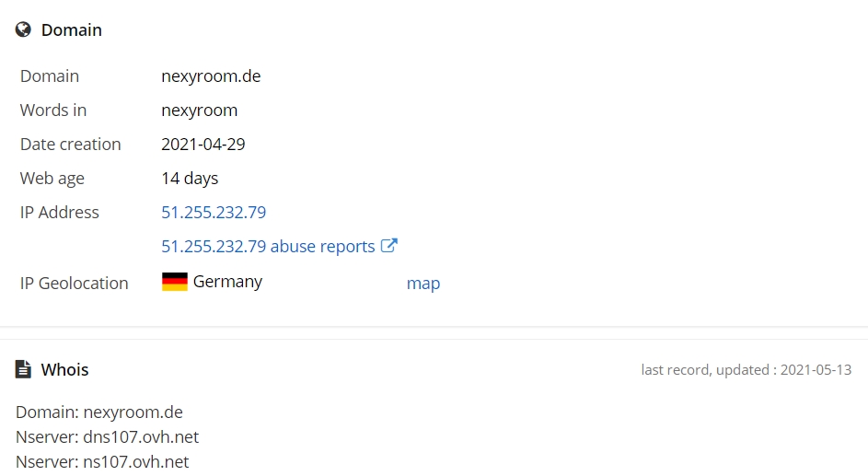Click the Nserver dns107.ovh.net line
Viewport: 868px width, 476px height.
[107, 437]
